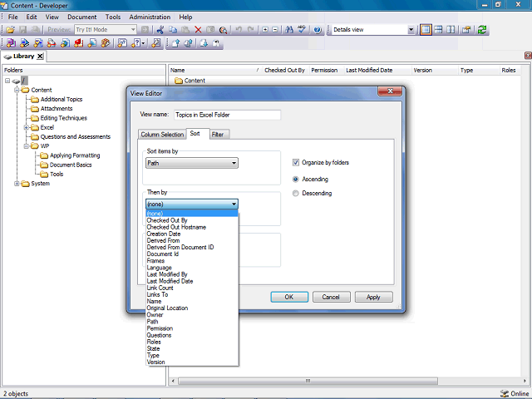Click the binoculars Find icon

[289, 30]
